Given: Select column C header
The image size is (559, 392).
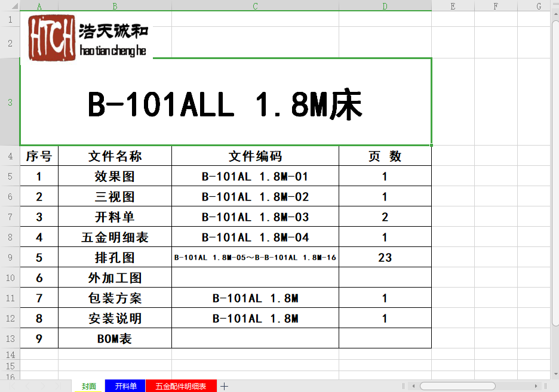Looking at the screenshot, I should tap(255, 6).
